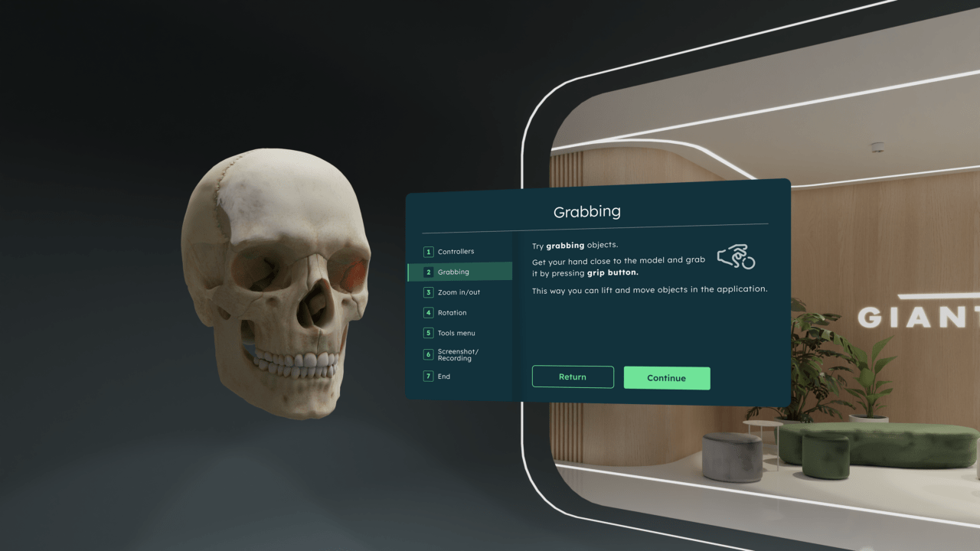Screen dimensions: 980x551
Task: Open the Tools menu tutorial step
Action: point(458,333)
